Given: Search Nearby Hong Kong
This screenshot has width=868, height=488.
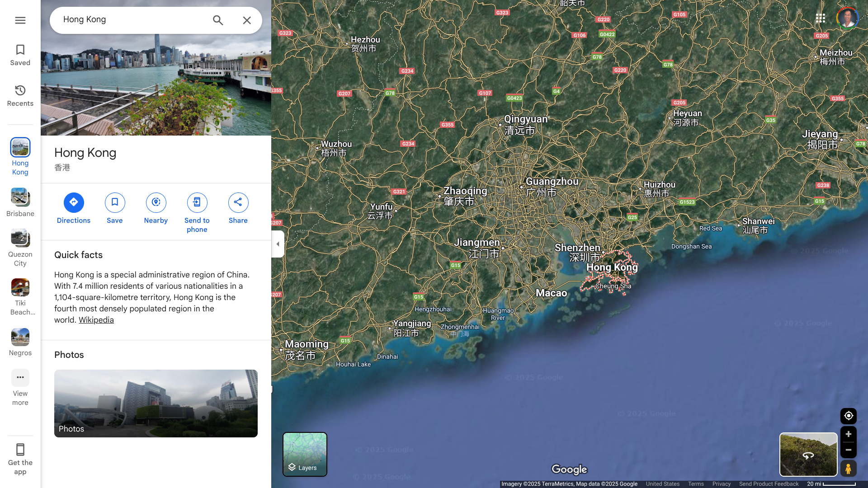Looking at the screenshot, I should pos(156,203).
